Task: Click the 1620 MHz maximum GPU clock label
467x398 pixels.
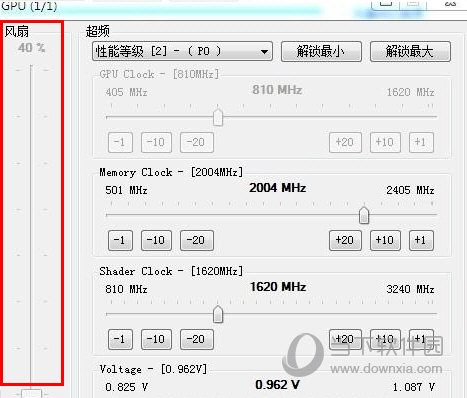Action: coord(410,92)
